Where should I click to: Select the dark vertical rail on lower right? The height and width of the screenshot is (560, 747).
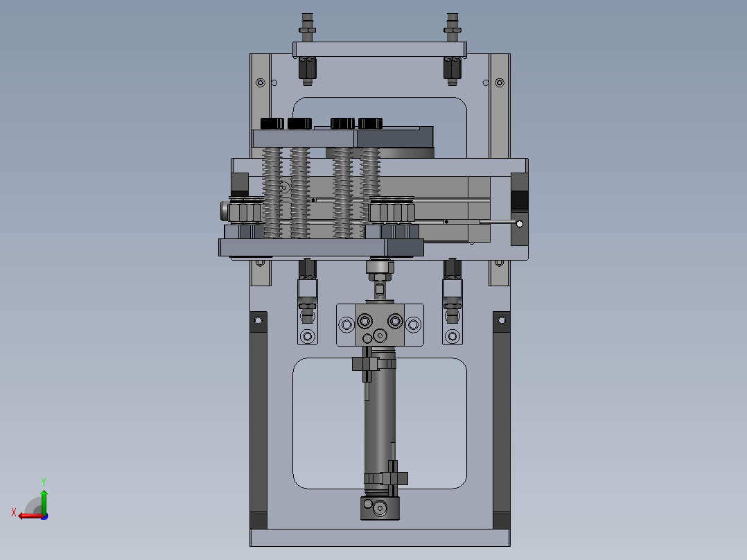click(x=501, y=421)
